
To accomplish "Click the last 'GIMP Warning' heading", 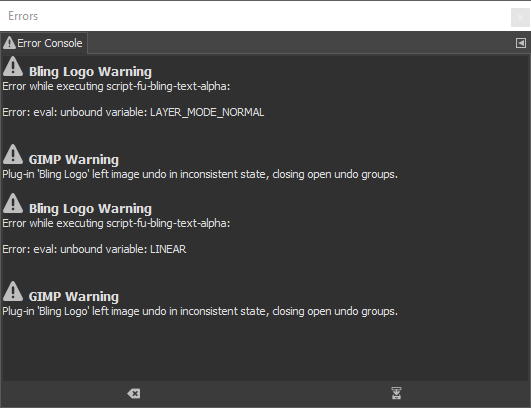I will click(x=74, y=297).
